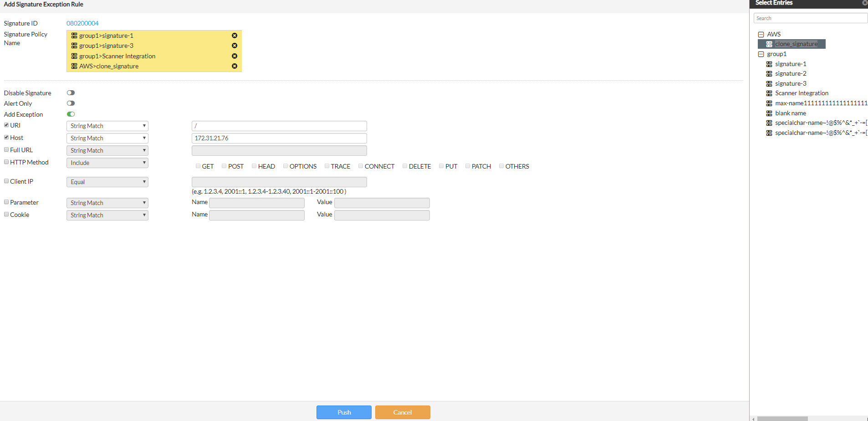Image resolution: width=868 pixels, height=421 pixels.
Task: Enable the Disable Signature toggle
Action: 71,92
